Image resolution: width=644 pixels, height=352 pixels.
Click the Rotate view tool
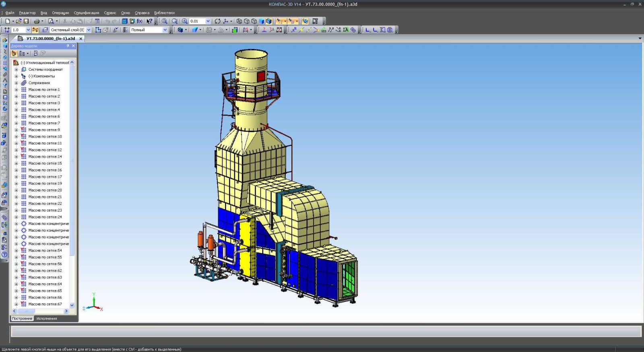217,21
